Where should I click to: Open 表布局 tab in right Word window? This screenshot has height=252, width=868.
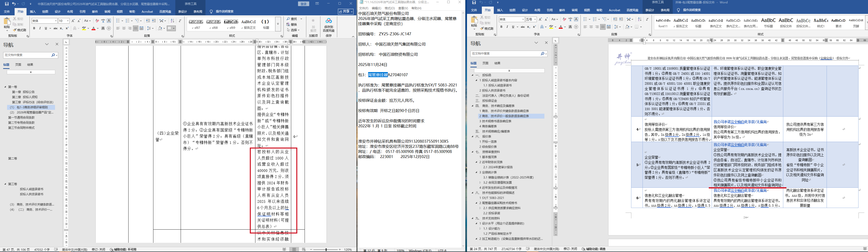665,10
